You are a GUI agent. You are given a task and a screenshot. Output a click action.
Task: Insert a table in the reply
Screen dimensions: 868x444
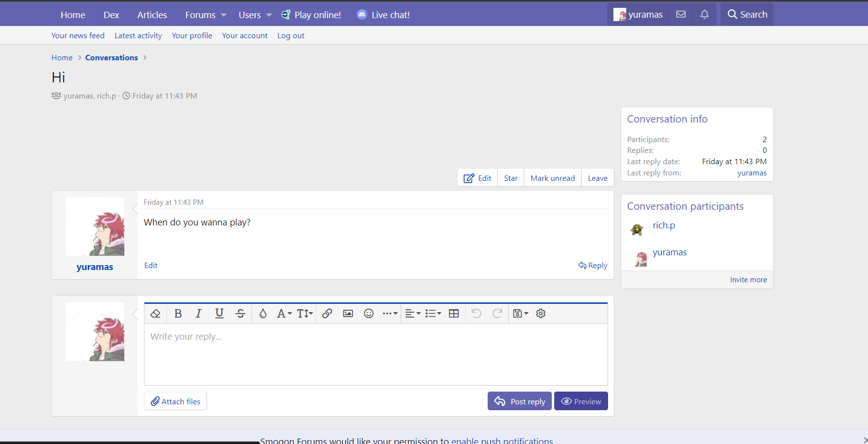(454, 314)
